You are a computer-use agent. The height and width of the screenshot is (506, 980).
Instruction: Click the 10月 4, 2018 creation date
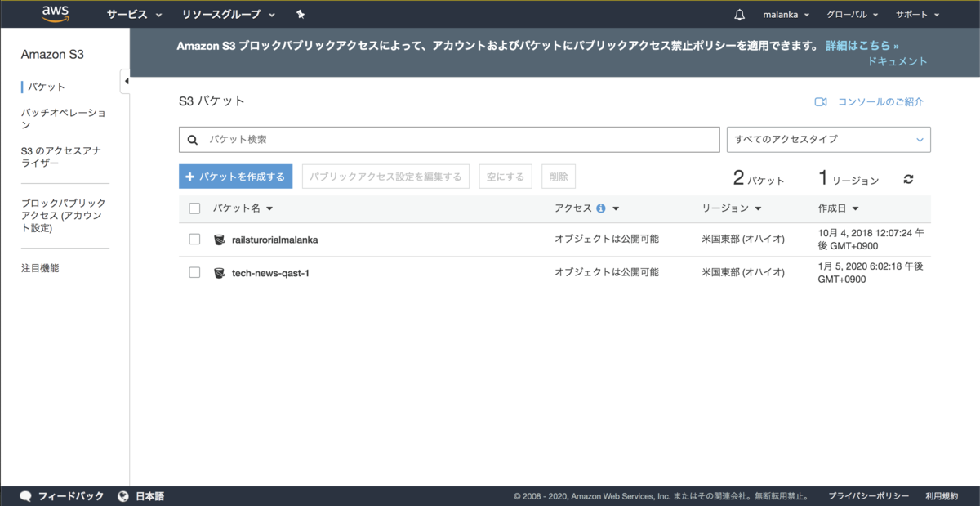coord(871,240)
